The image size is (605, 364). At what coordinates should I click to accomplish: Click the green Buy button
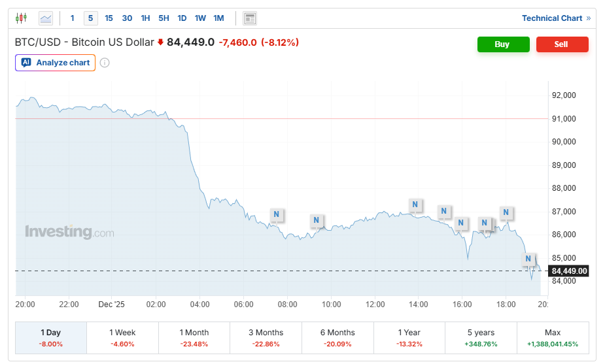[503, 44]
